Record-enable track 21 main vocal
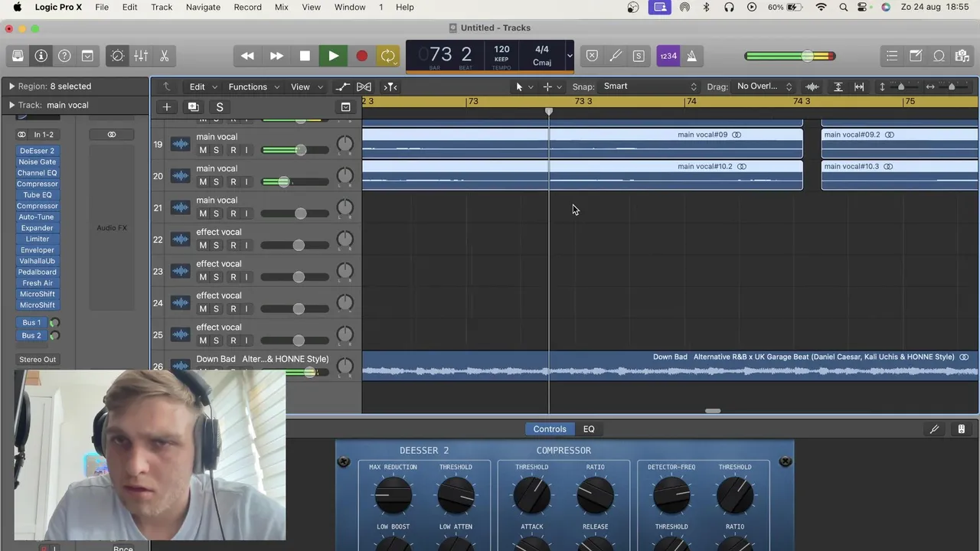 coord(234,214)
